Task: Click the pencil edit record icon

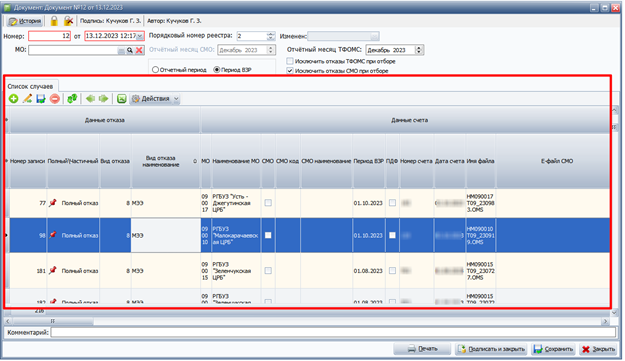Action: pyautogui.click(x=27, y=99)
